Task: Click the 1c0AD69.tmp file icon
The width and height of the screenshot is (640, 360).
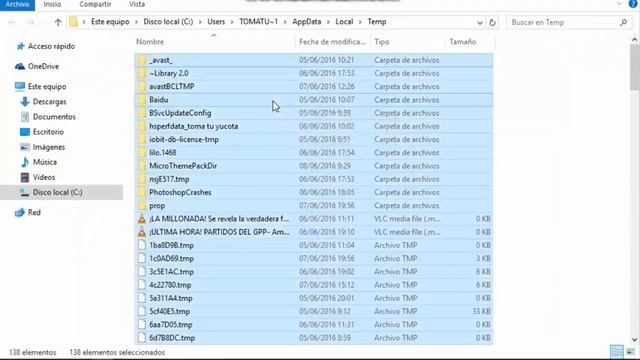Action: (x=142, y=258)
